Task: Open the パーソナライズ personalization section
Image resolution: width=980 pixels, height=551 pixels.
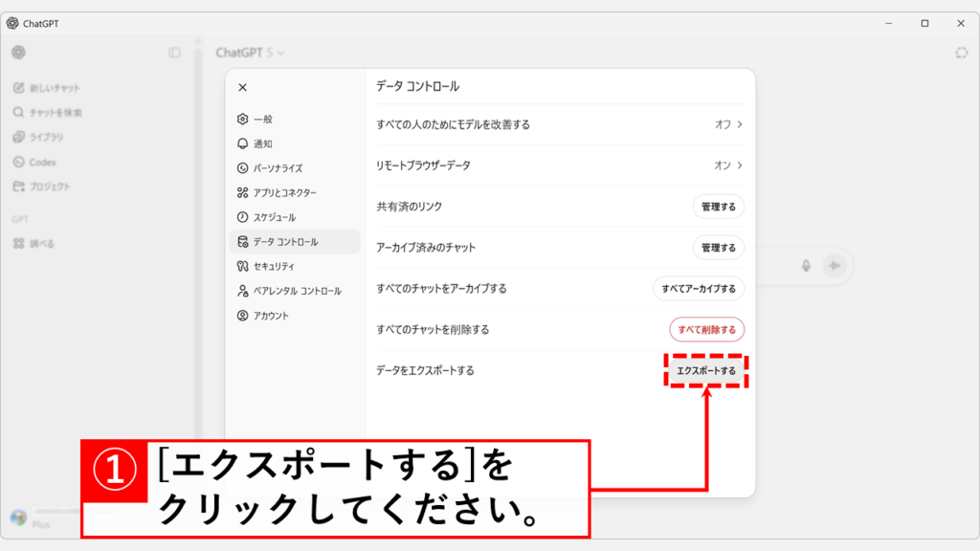Action: (x=278, y=167)
